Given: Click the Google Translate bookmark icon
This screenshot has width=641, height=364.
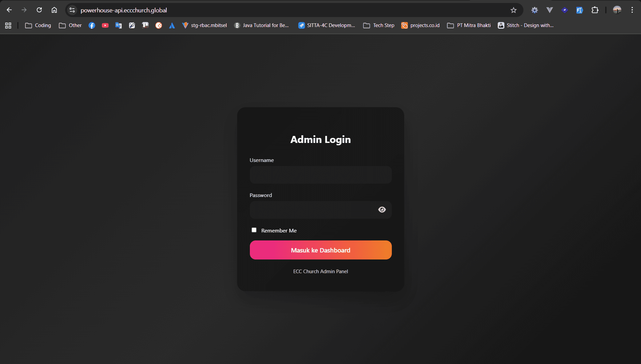Looking at the screenshot, I should 118,25.
